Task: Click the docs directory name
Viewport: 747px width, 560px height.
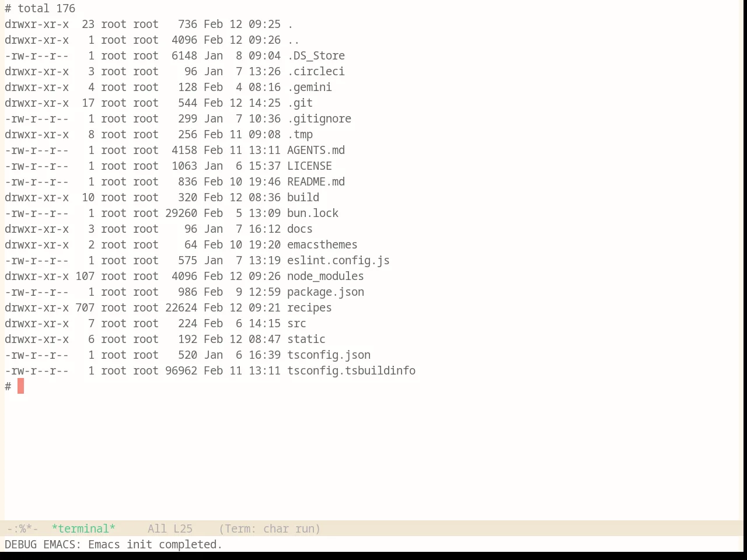Action: click(300, 229)
